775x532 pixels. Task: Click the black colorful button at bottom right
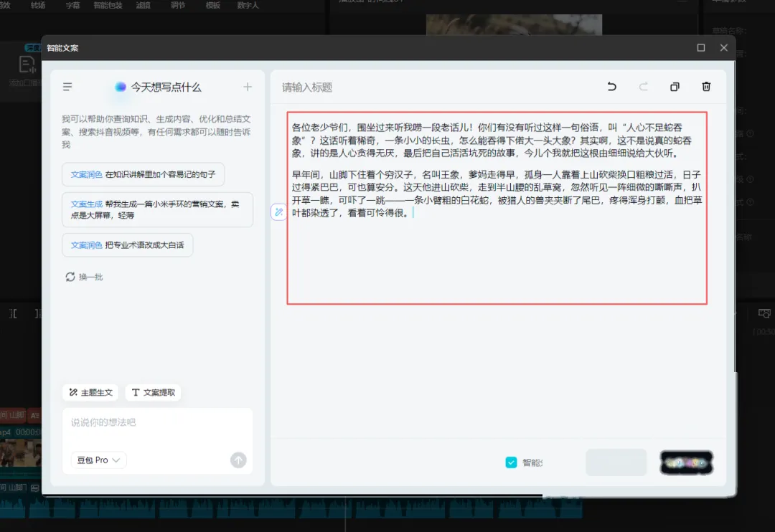687,463
